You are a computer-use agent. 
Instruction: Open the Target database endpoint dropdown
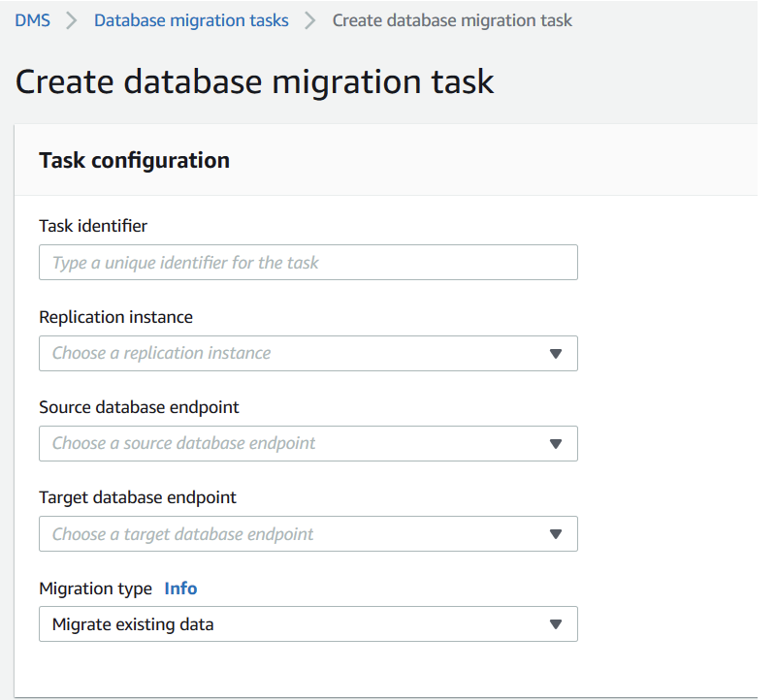[x=308, y=533]
